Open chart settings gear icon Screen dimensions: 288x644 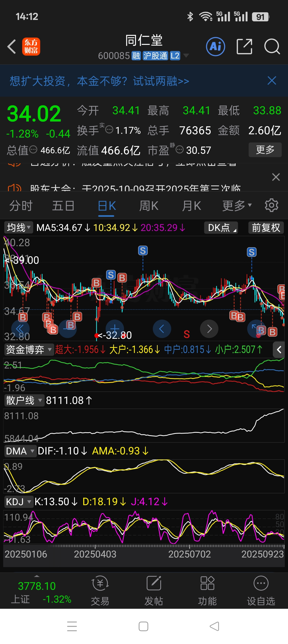tap(271, 205)
